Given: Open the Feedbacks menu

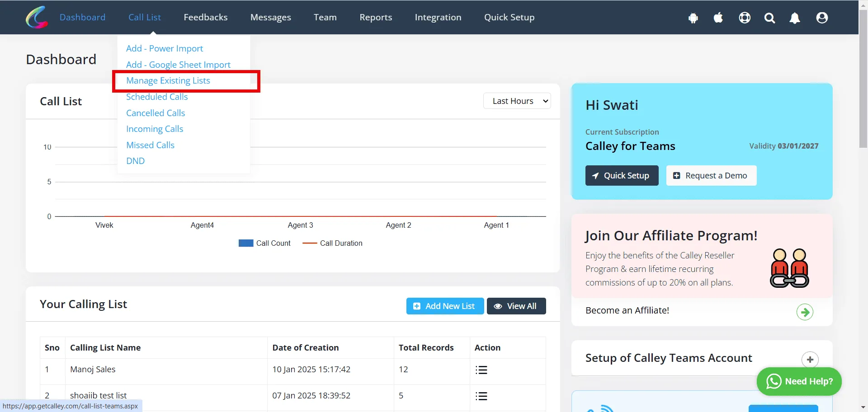Looking at the screenshot, I should (x=206, y=17).
